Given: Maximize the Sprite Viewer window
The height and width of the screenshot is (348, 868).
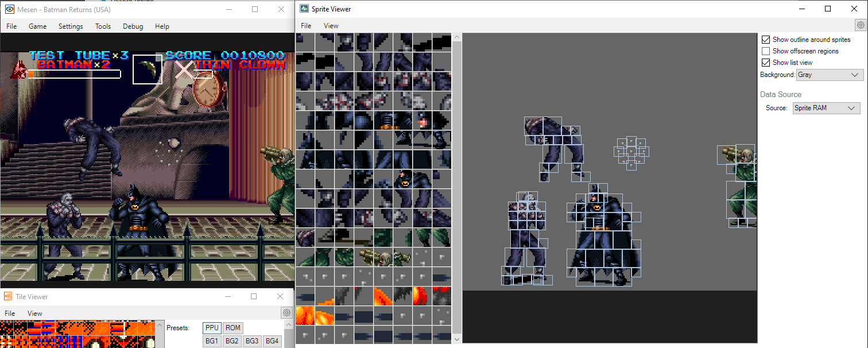Looking at the screenshot, I should 827,9.
